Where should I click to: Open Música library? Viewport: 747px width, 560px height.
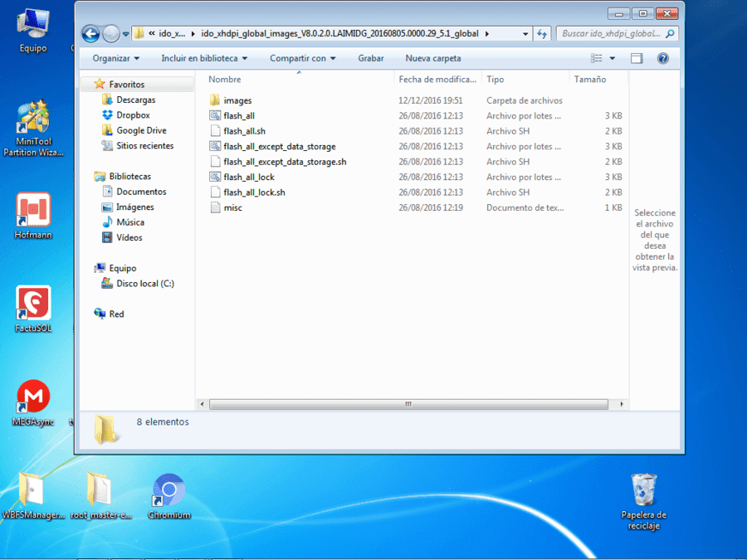point(130,222)
